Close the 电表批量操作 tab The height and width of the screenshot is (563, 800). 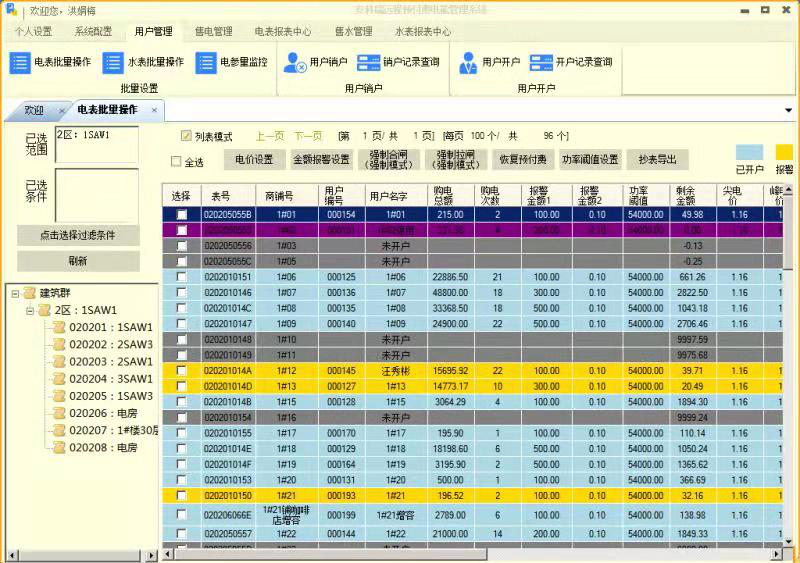[x=154, y=110]
